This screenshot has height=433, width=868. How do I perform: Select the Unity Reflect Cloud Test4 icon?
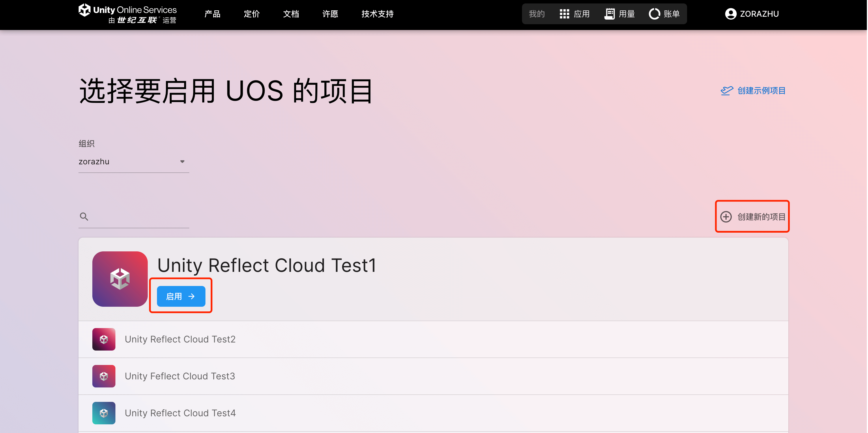coord(104,413)
